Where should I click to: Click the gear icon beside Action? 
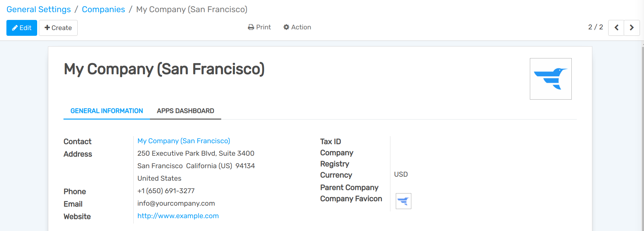coord(286,27)
